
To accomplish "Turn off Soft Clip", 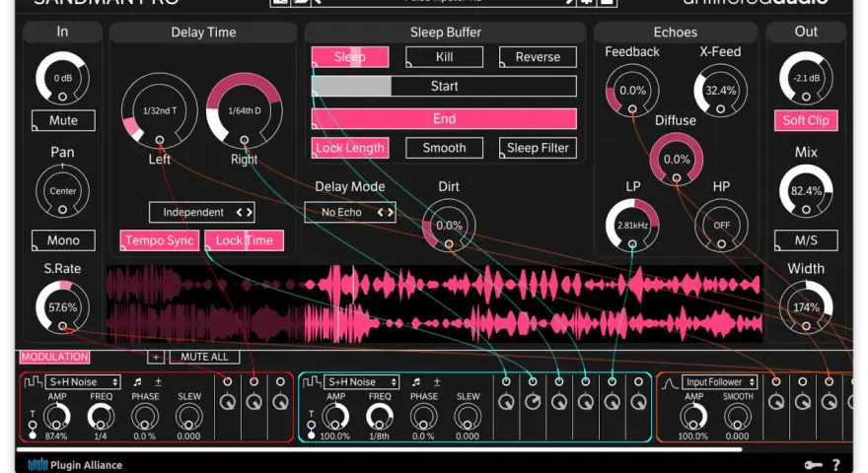I will [x=806, y=120].
